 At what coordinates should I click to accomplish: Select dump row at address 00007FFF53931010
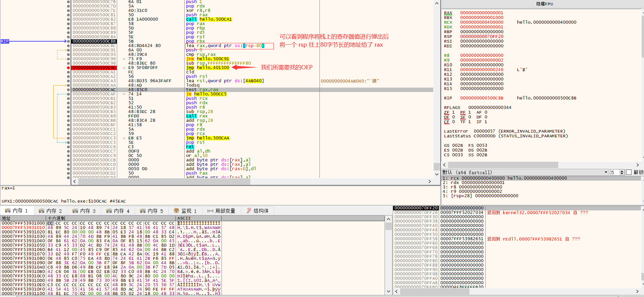click(111, 228)
